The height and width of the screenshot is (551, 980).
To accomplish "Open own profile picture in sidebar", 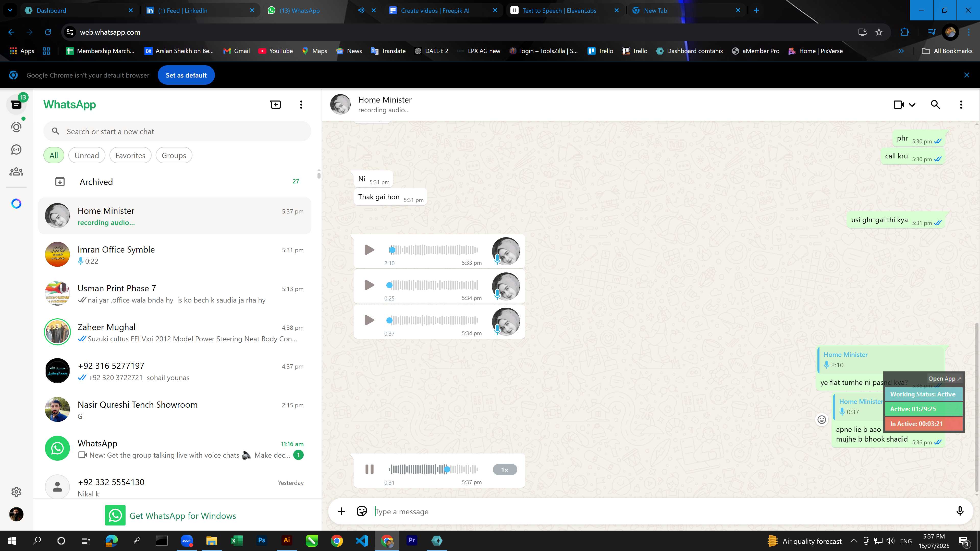I will click(x=16, y=514).
